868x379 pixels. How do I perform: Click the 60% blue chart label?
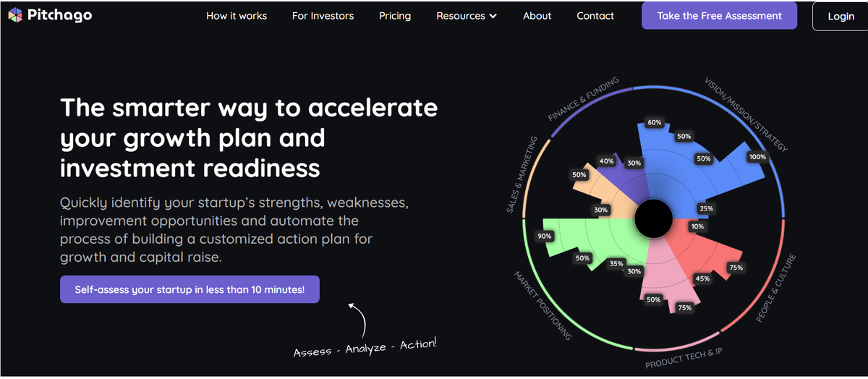[655, 122]
